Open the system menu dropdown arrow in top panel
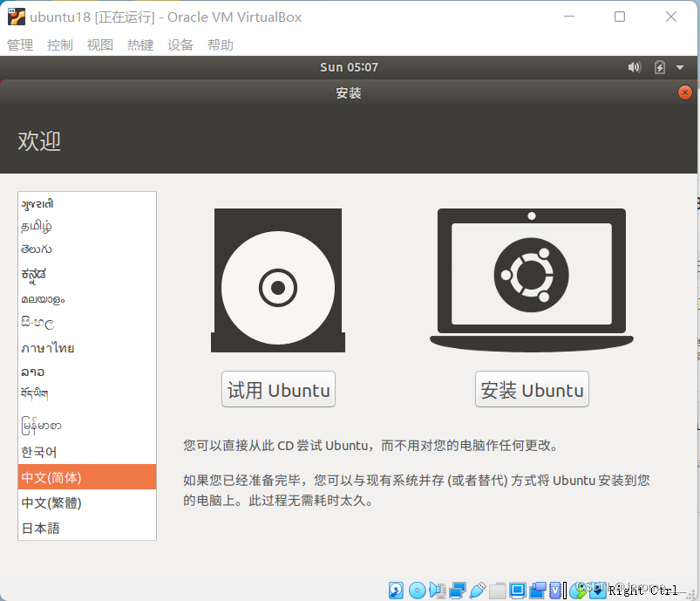Screen dimensions: 700x601 (x=680, y=66)
